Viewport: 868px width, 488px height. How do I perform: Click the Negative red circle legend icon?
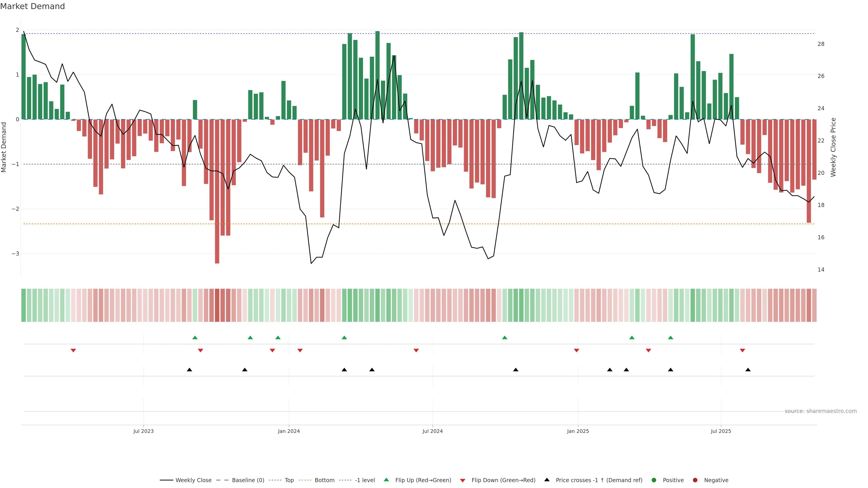point(695,480)
